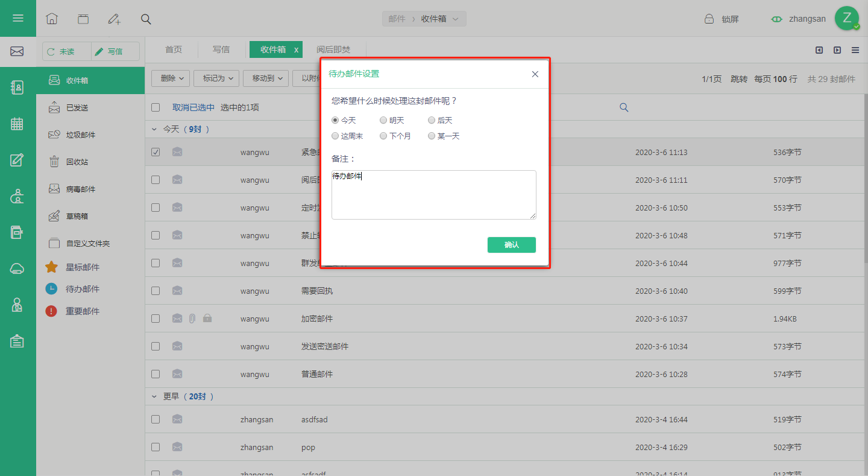This screenshot has width=868, height=476.
Task: Click the 邮件 breadcrumb item
Action: tap(397, 19)
